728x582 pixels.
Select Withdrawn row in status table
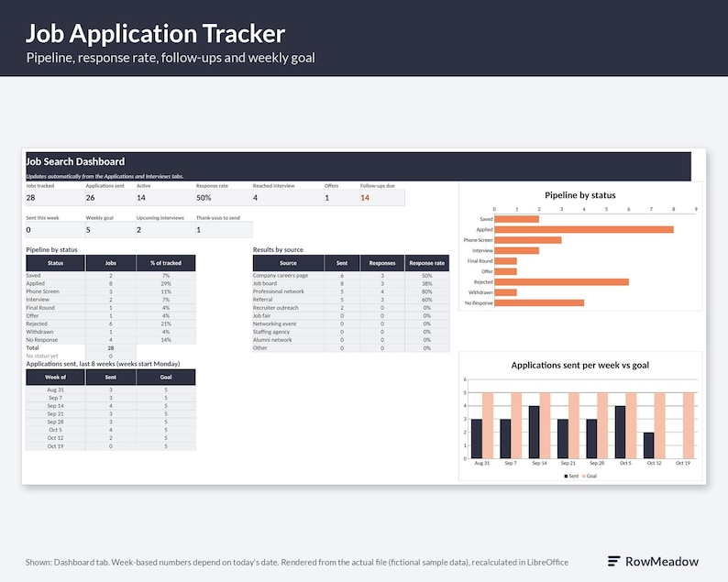tap(111, 332)
